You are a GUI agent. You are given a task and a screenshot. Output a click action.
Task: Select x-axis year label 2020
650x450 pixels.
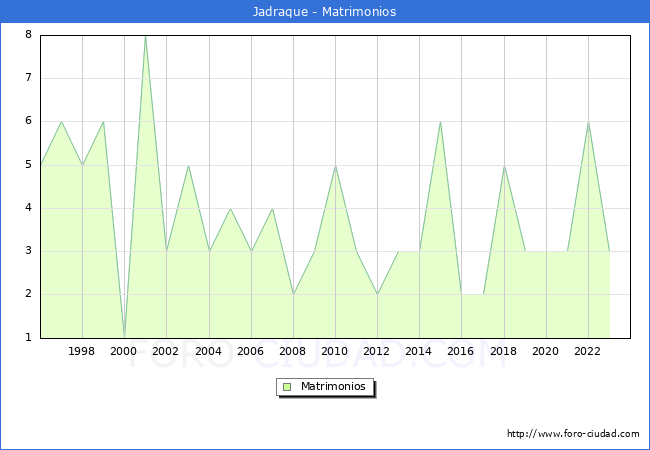(545, 351)
